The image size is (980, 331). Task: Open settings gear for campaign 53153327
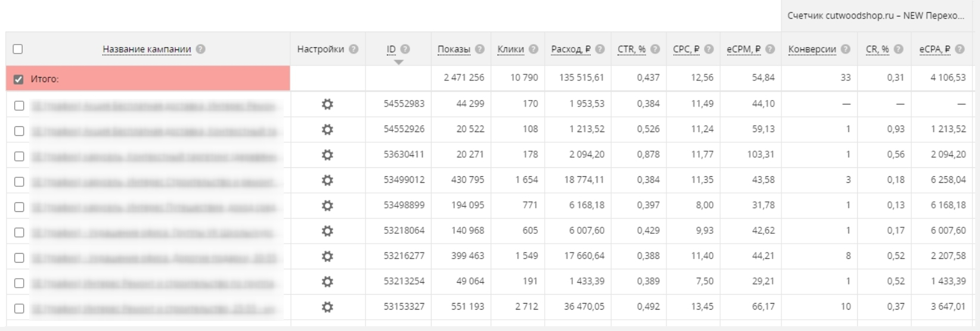[x=327, y=307]
